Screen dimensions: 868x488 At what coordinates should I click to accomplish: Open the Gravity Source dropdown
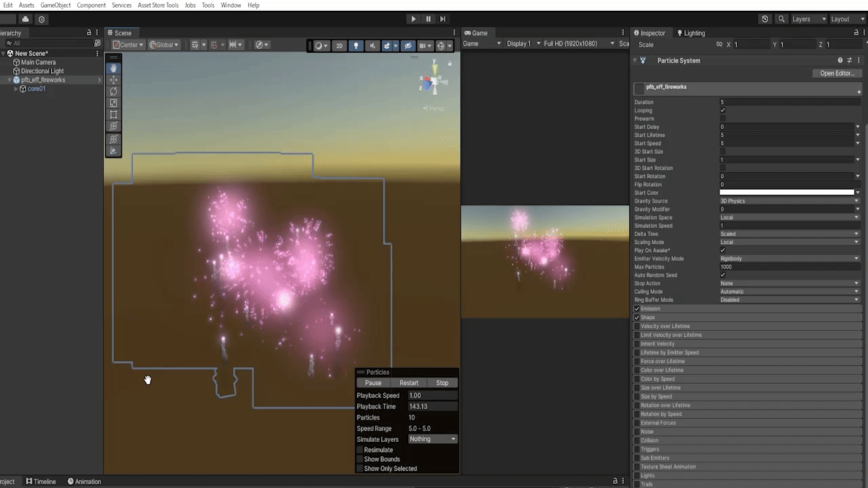pyautogui.click(x=789, y=201)
